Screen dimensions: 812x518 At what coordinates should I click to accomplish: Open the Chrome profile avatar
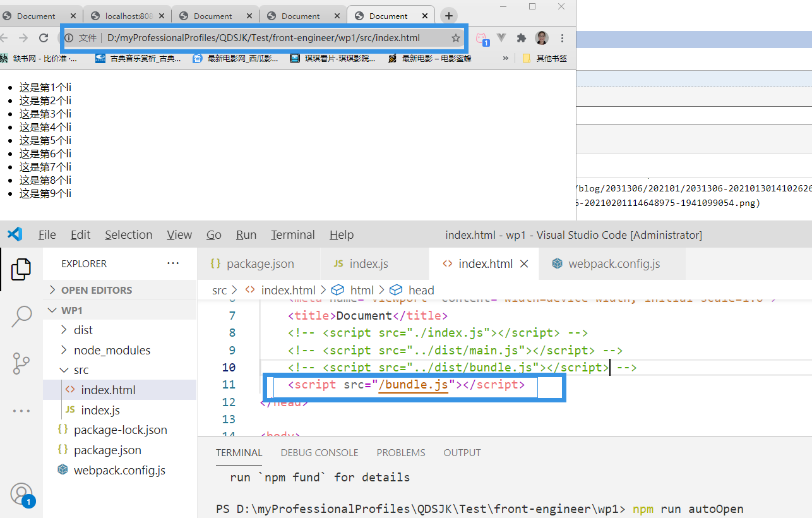pyautogui.click(x=542, y=38)
